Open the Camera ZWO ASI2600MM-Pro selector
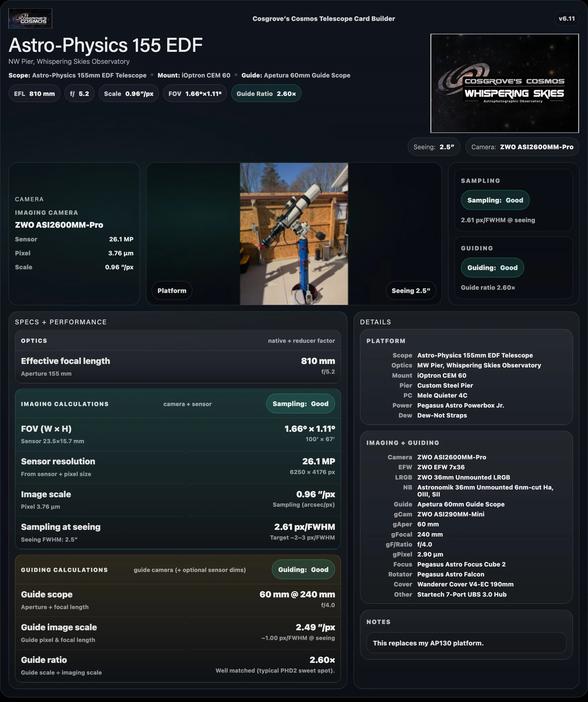The image size is (588, 702). (522, 147)
